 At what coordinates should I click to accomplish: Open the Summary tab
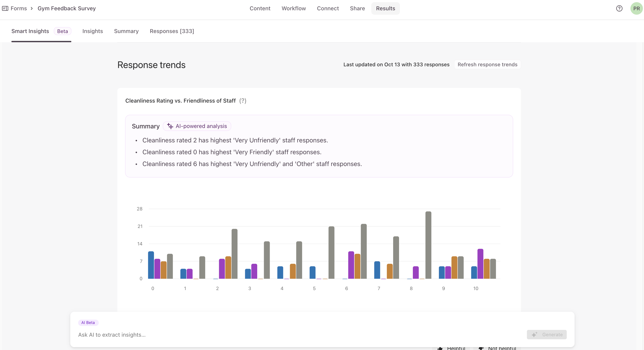[x=126, y=31]
